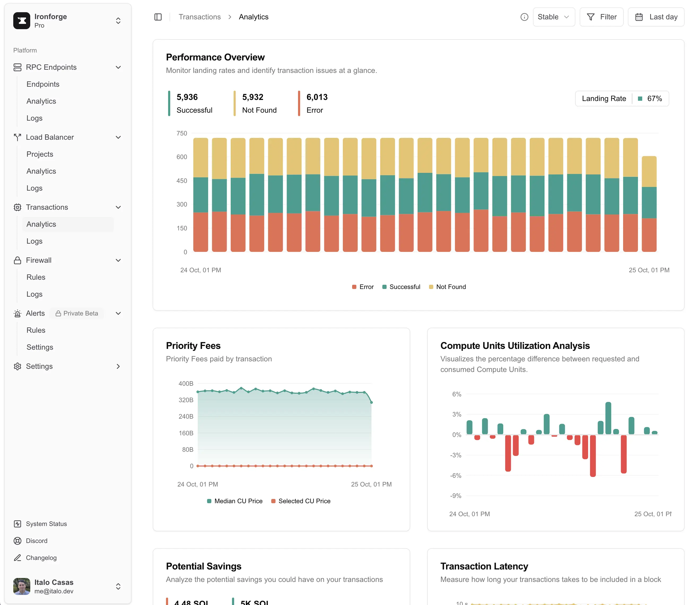The height and width of the screenshot is (605, 700).
Task: Open the Stable dropdown
Action: pos(553,17)
